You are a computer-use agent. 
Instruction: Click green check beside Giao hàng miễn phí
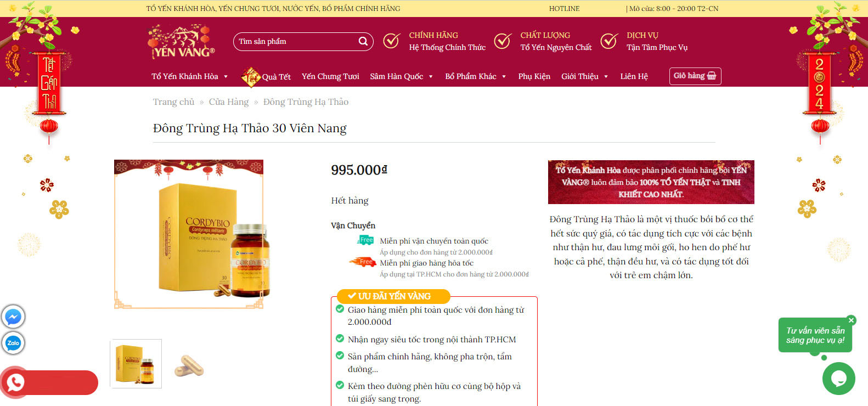click(x=340, y=309)
